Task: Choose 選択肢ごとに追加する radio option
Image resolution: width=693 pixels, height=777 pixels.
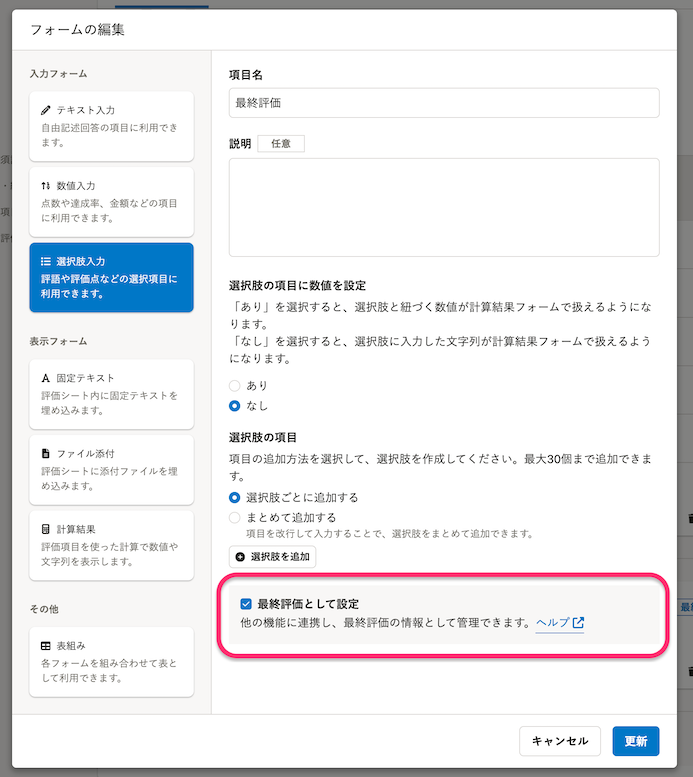Action: point(234,498)
